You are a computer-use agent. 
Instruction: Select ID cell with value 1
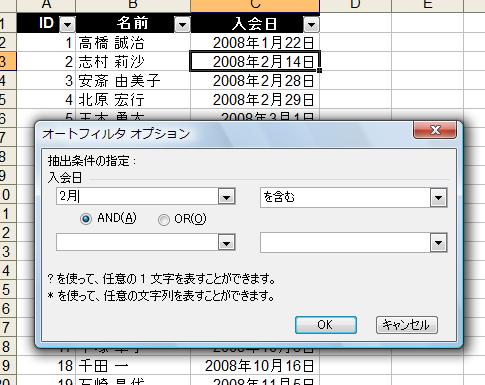(x=46, y=42)
